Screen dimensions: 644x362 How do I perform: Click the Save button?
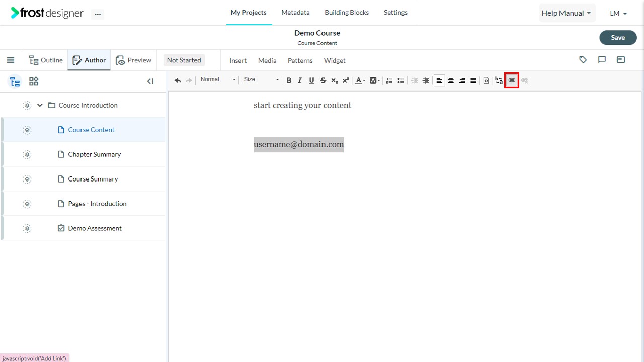point(618,37)
